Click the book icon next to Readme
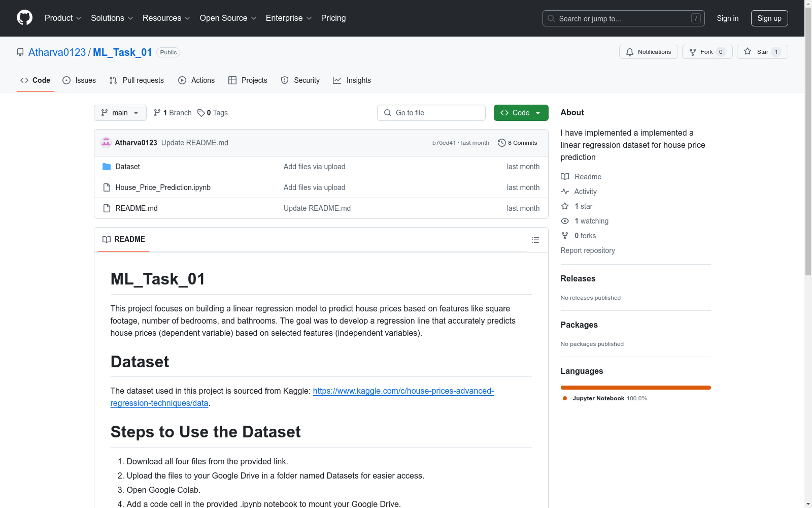 tap(565, 177)
